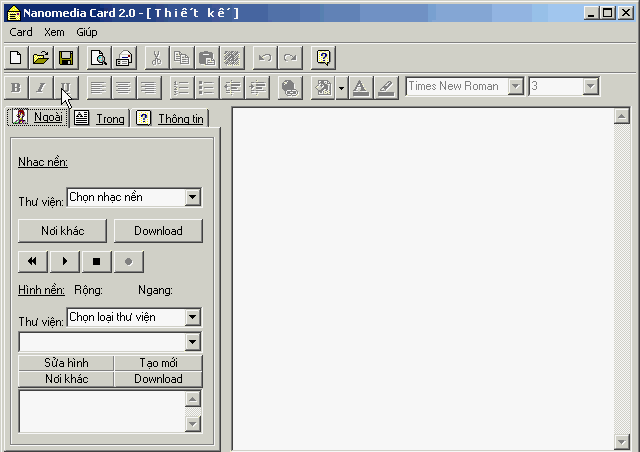Save the card with the floppy disk icon
This screenshot has height=452, width=640.
66,58
